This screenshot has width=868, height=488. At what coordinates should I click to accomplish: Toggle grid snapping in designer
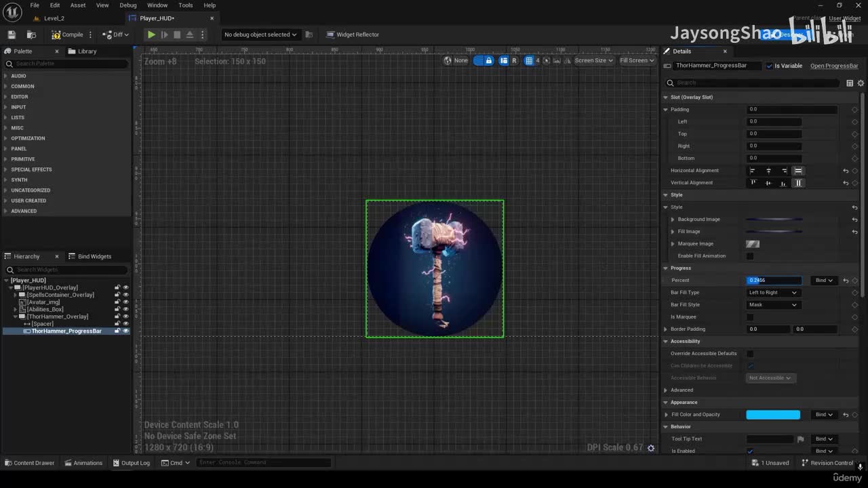click(529, 60)
